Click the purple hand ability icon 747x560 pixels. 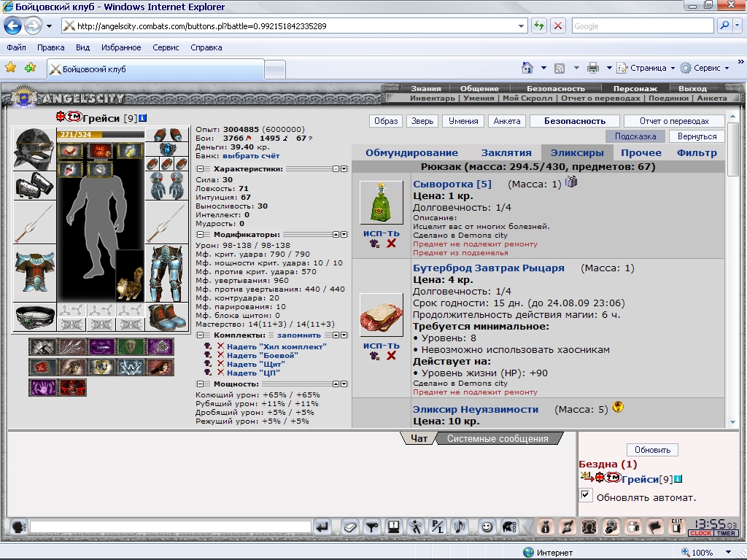click(43, 387)
